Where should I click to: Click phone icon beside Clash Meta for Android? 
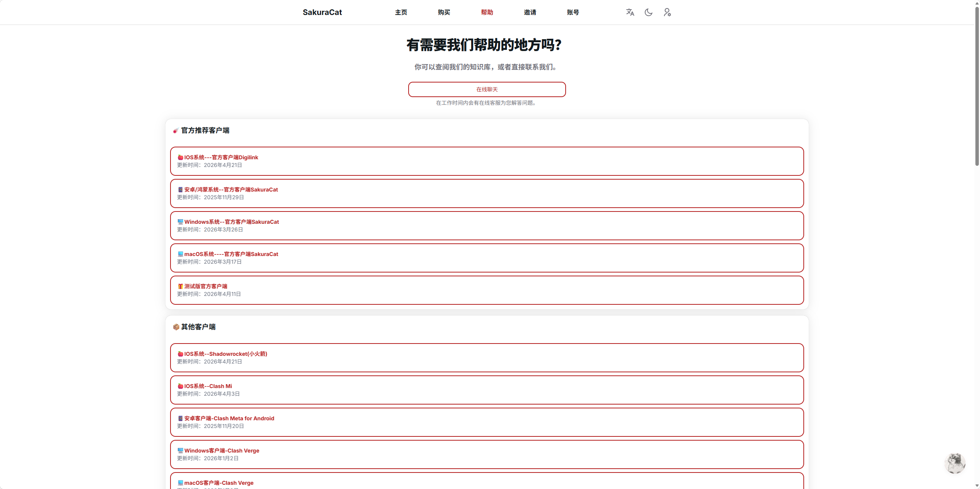(180, 418)
